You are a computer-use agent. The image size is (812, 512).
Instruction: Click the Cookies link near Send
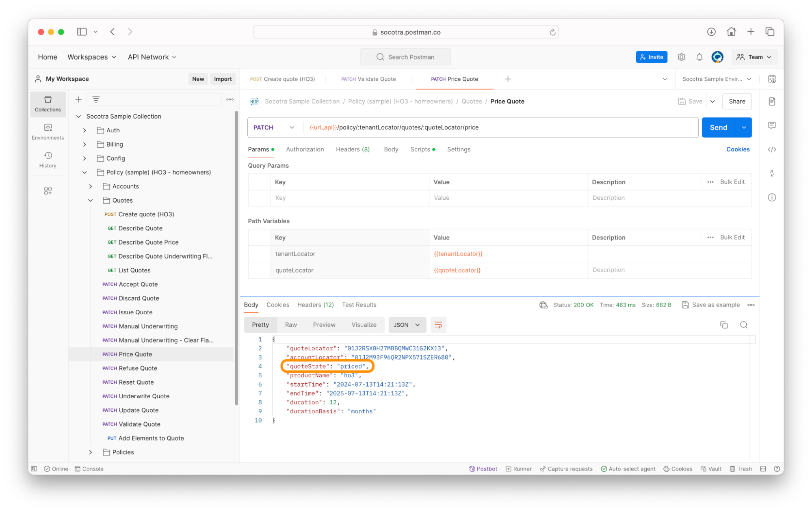(x=737, y=149)
